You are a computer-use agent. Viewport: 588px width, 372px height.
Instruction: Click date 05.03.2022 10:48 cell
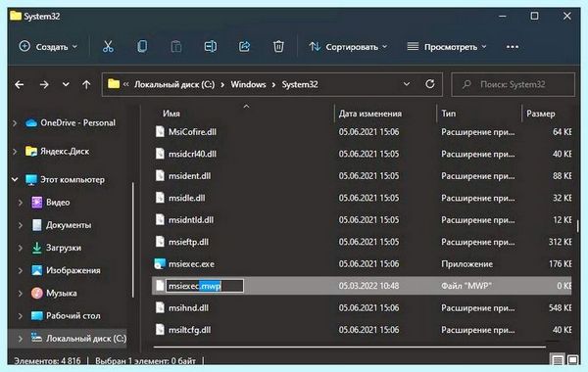point(368,286)
